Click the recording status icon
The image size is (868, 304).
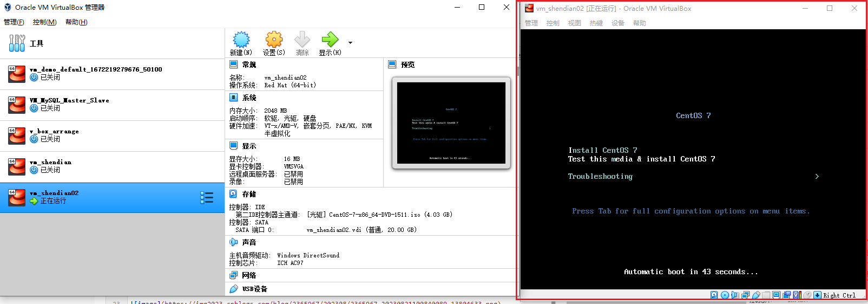pyautogui.click(x=786, y=295)
